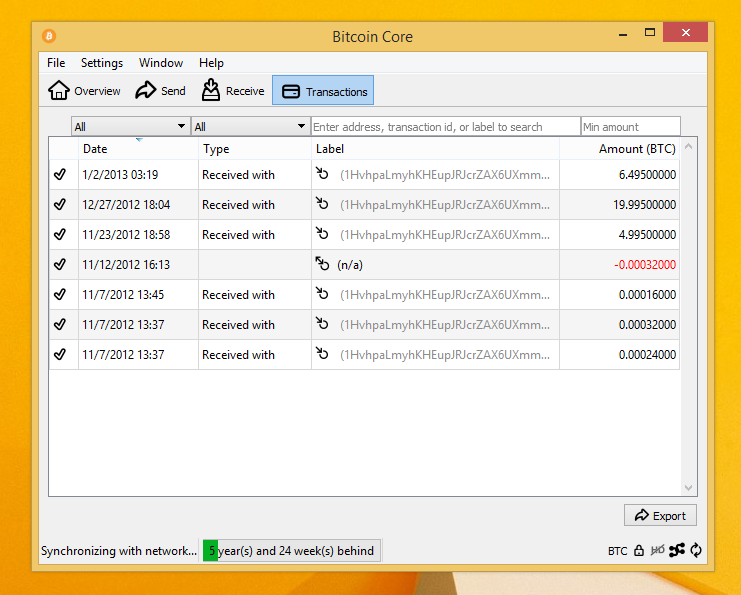The height and width of the screenshot is (595, 741).
Task: Select the Transactions tab
Action: pyautogui.click(x=323, y=91)
